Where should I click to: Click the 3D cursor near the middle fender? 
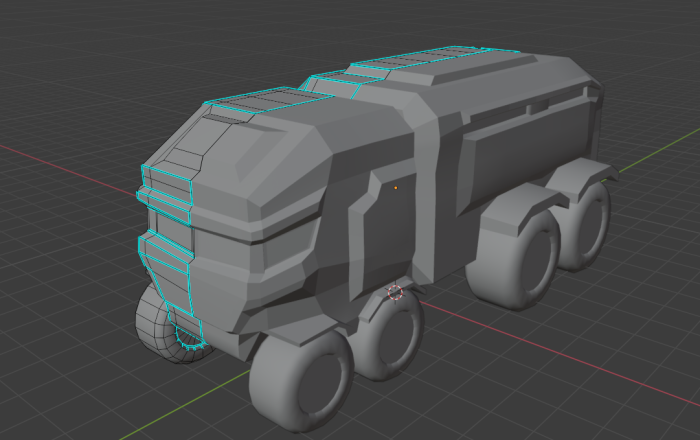click(394, 292)
